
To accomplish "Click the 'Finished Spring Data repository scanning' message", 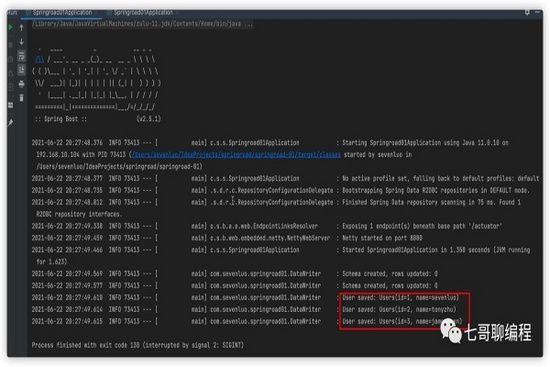I will tap(431, 202).
